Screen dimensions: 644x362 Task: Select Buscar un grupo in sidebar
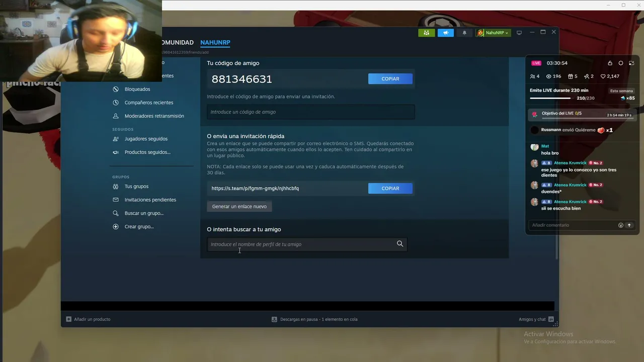click(144, 213)
